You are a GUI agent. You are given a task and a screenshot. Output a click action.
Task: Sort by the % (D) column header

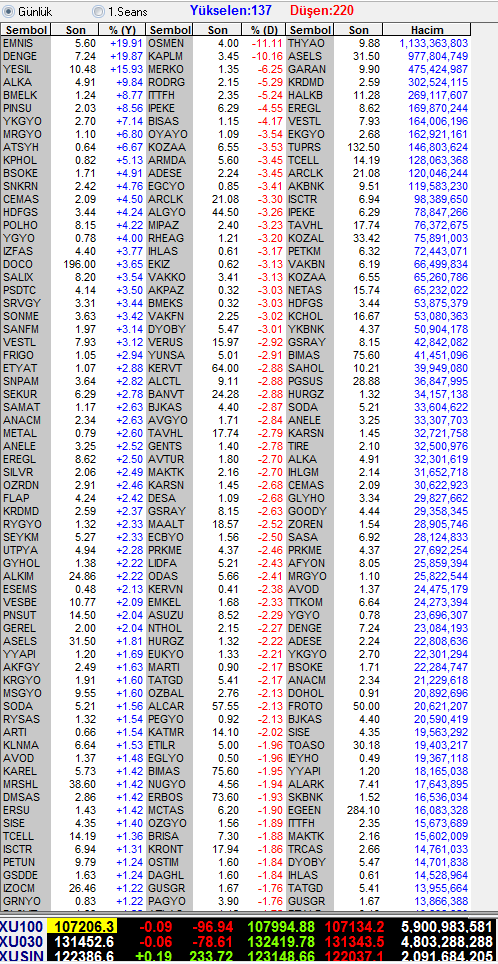click(264, 30)
